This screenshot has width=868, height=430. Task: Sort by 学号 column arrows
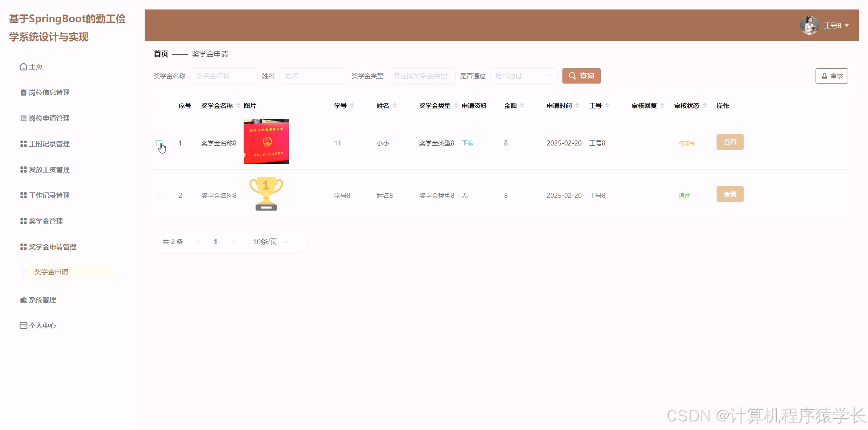[352, 106]
